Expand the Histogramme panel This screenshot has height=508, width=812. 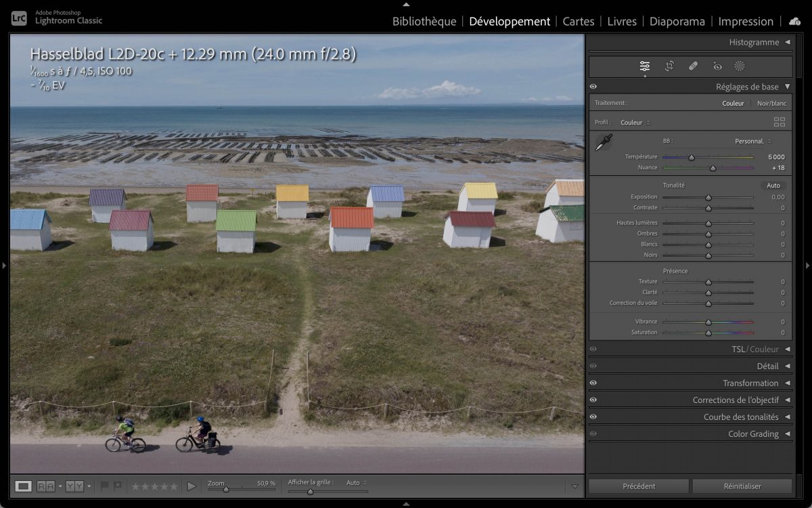[787, 43]
